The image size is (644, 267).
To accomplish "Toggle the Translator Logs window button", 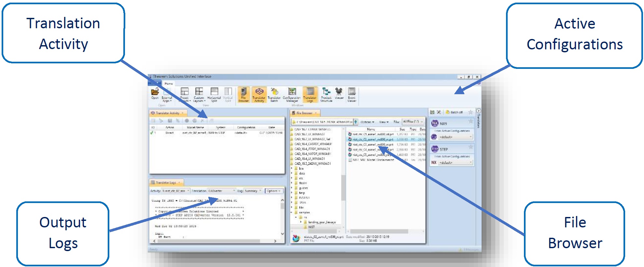I will click(x=310, y=95).
